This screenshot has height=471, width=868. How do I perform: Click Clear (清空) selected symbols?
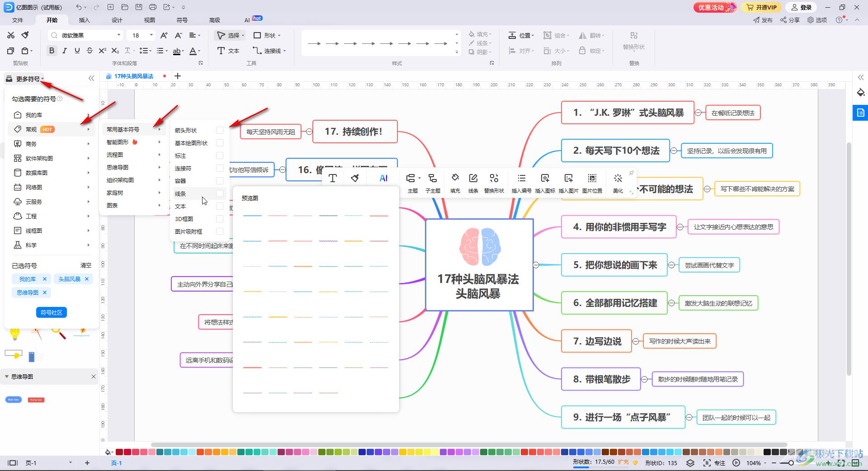click(86, 265)
